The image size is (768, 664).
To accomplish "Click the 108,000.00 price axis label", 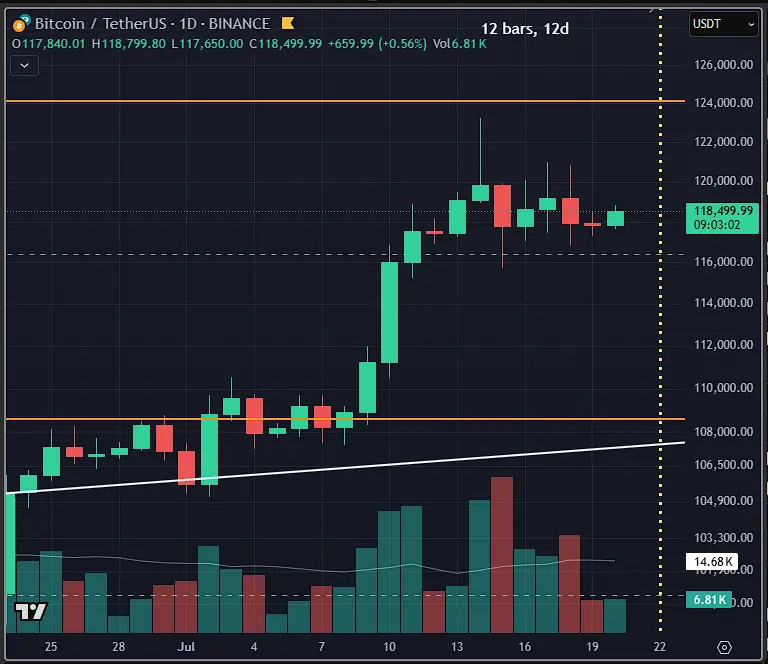I will [723, 431].
